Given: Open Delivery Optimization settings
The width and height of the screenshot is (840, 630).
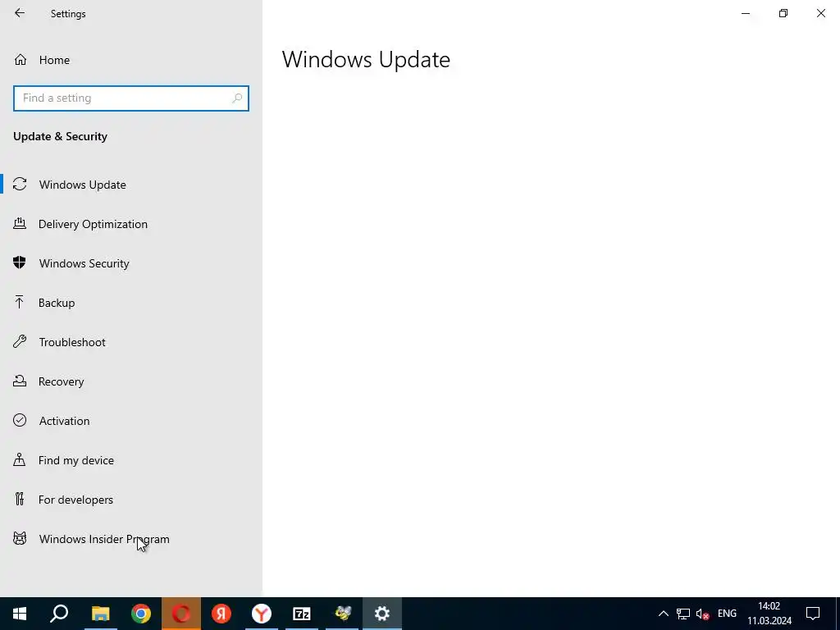Looking at the screenshot, I should 131,224.
